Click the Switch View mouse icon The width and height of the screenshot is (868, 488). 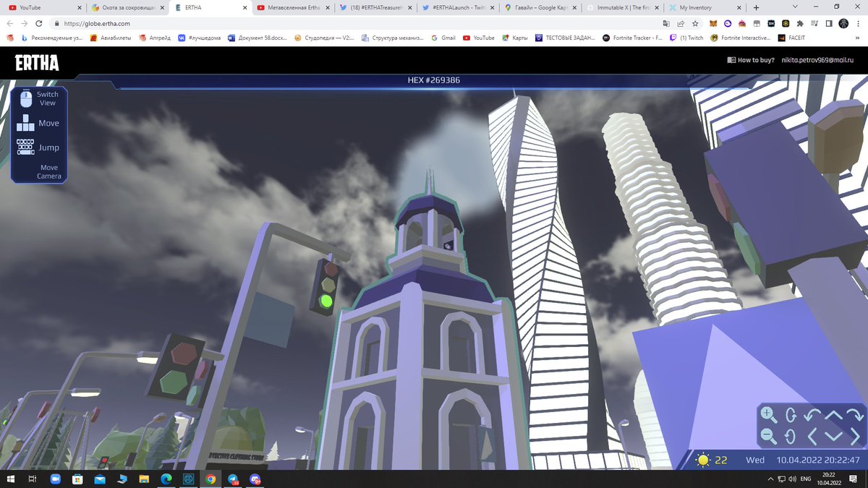[x=26, y=98]
